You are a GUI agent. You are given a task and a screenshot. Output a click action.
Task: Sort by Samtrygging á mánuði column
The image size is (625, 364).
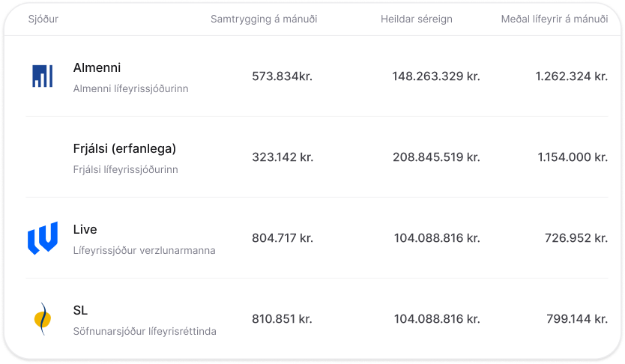tap(264, 19)
